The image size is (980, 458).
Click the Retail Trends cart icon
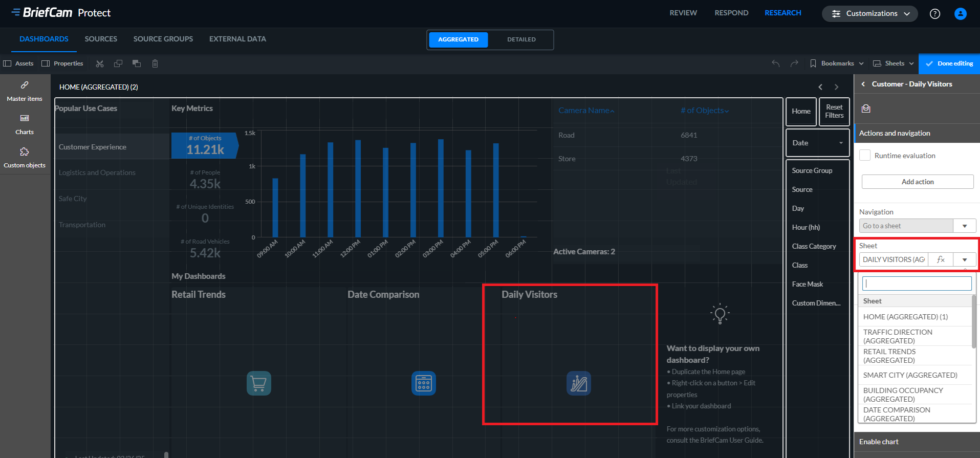pos(259,383)
